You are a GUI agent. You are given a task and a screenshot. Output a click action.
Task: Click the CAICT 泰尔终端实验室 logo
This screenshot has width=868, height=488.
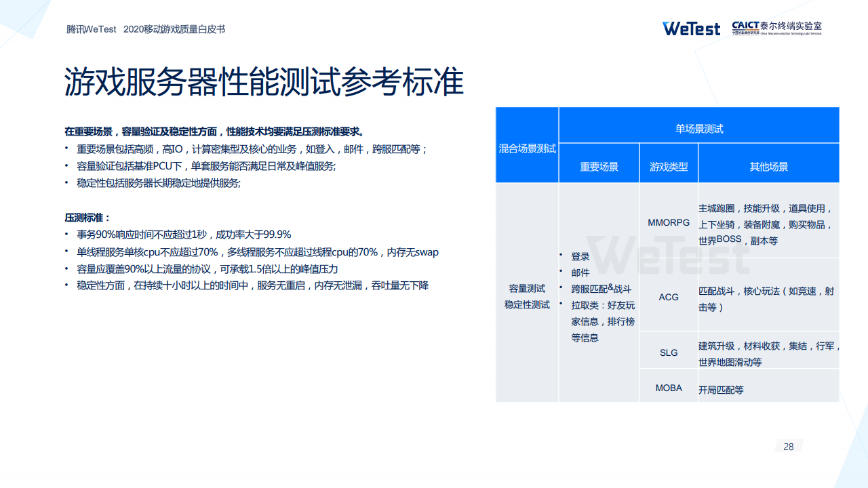[776, 28]
